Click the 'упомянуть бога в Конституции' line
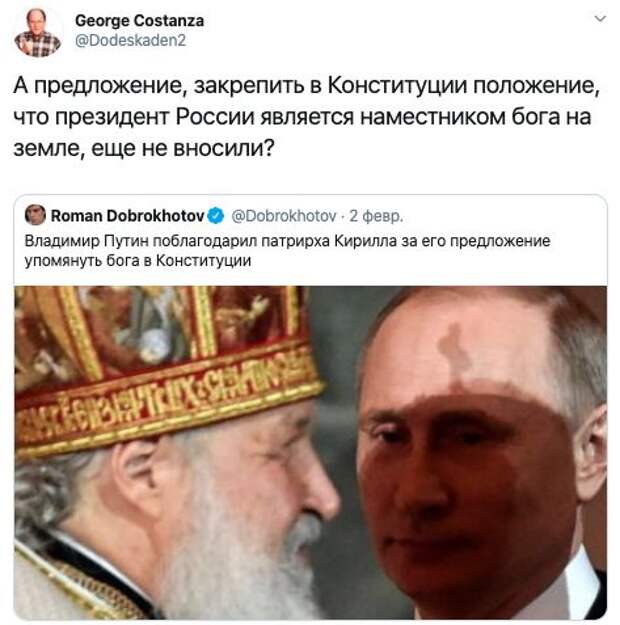Viewport: 620px width, 625px height. 138,261
